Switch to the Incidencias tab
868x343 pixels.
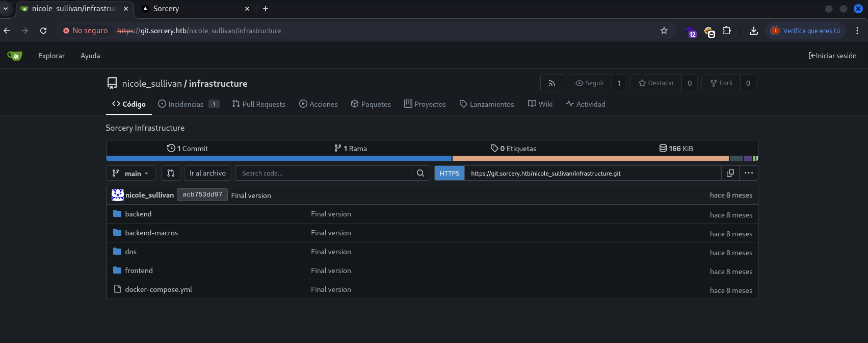click(186, 104)
